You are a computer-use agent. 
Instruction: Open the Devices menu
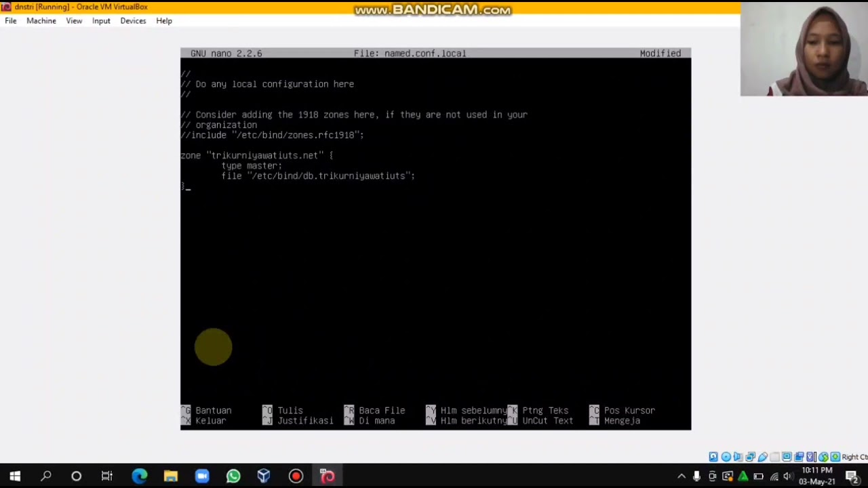[133, 21]
